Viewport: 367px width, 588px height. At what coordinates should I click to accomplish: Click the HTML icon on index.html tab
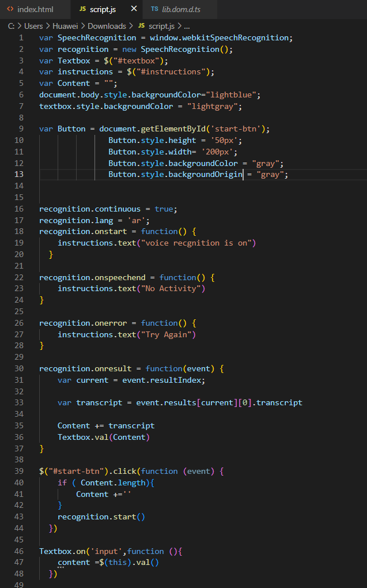(x=10, y=9)
